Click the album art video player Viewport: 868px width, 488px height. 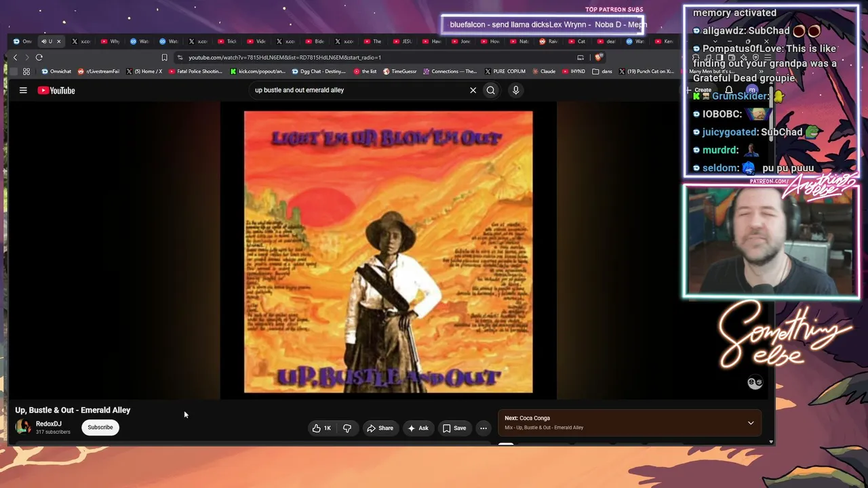point(389,251)
